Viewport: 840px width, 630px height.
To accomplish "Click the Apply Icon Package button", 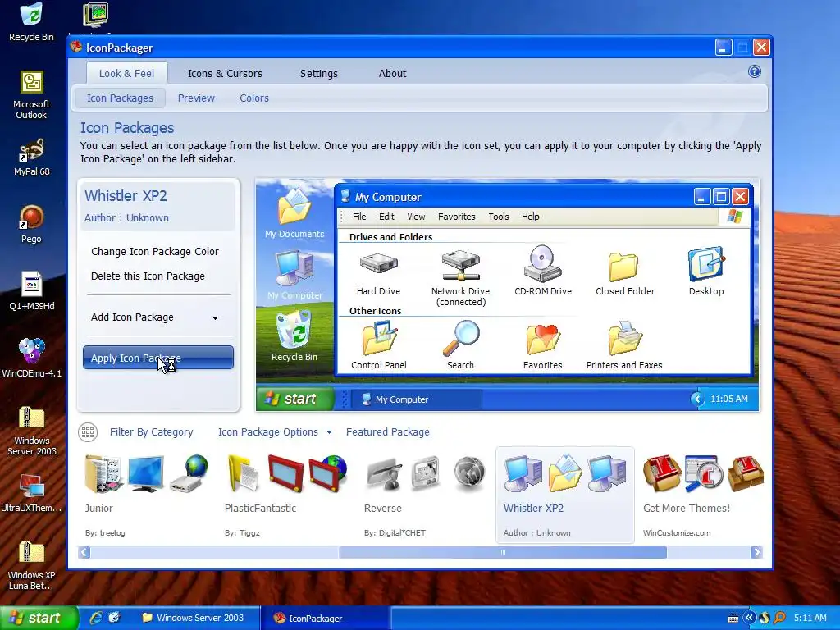I will (158, 358).
